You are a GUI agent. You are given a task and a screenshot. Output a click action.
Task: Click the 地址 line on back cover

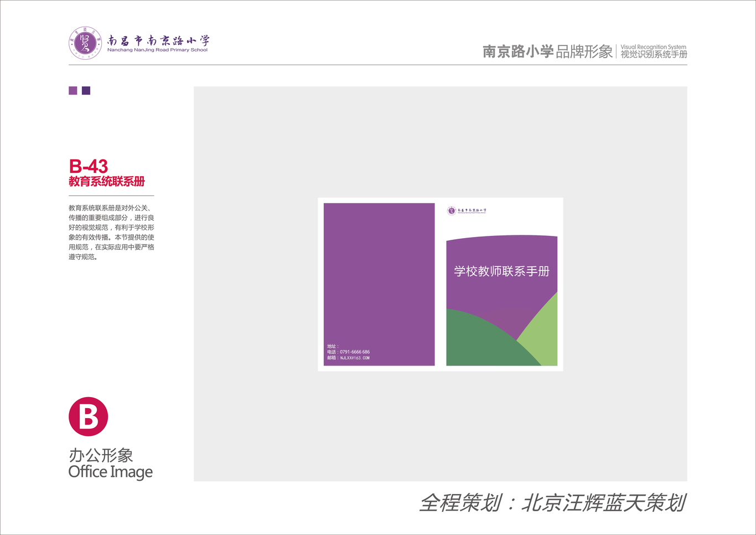333,346
